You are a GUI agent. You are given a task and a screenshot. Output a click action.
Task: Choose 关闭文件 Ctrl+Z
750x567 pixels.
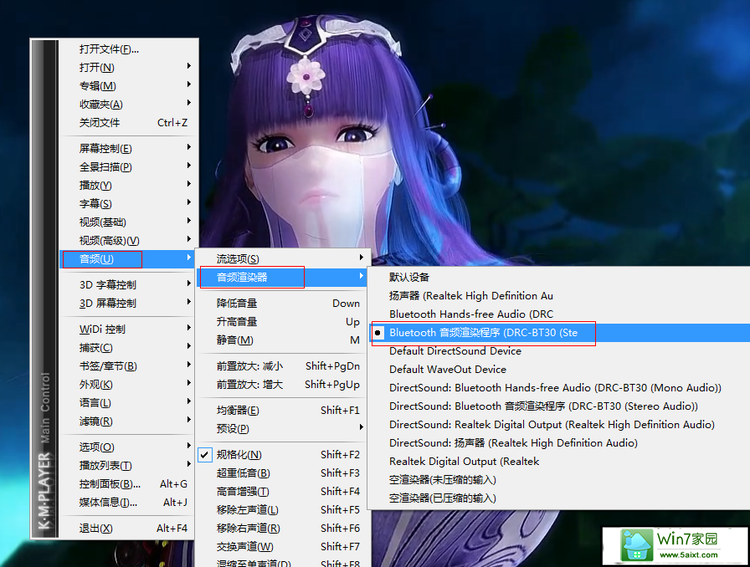point(128,123)
